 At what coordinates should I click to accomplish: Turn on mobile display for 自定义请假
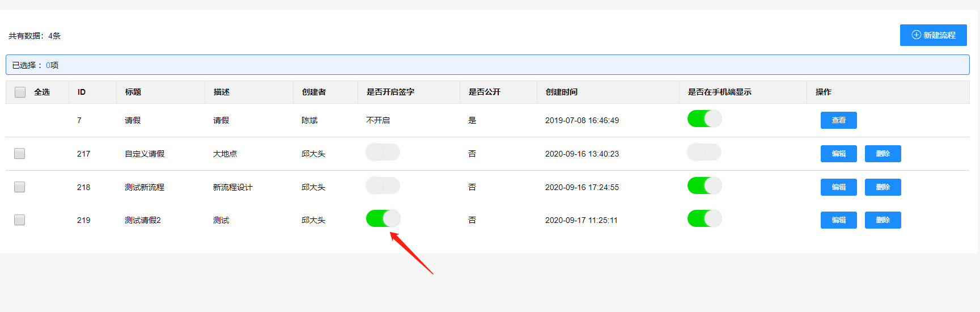(704, 152)
